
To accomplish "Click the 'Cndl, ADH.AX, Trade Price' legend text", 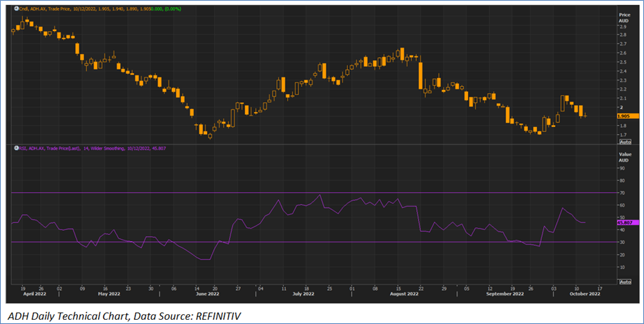I will (45, 8).
